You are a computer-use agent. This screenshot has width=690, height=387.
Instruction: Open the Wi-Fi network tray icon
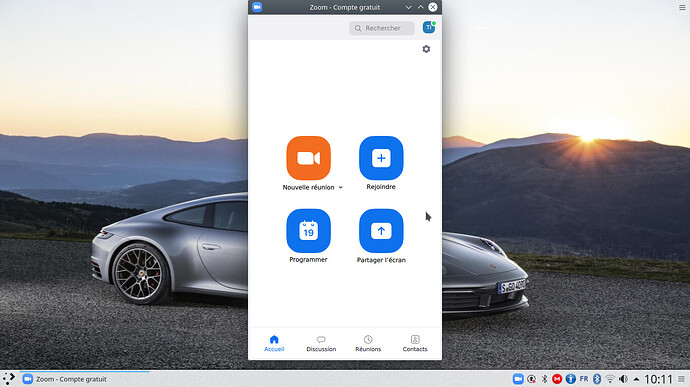tap(610, 379)
